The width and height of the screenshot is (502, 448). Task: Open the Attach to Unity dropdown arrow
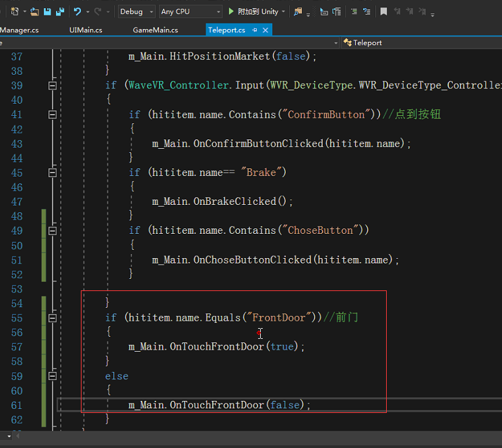(283, 12)
